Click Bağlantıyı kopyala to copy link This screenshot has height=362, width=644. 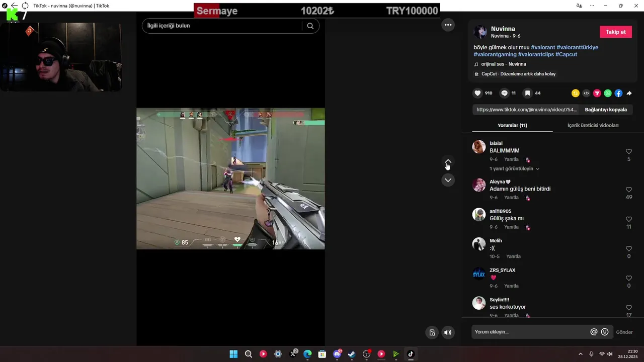click(x=606, y=110)
